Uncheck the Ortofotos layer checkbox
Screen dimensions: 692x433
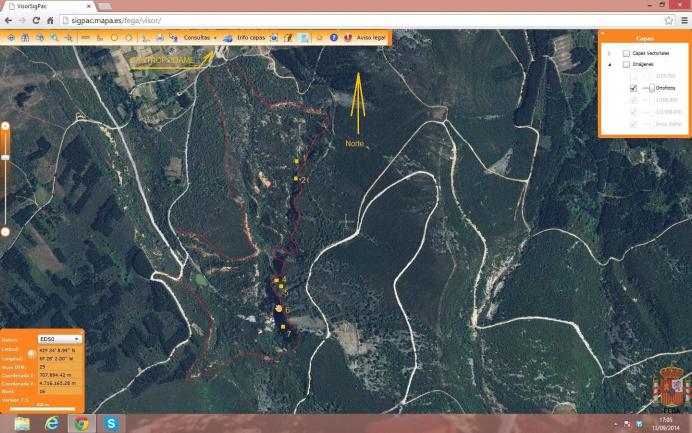point(634,88)
